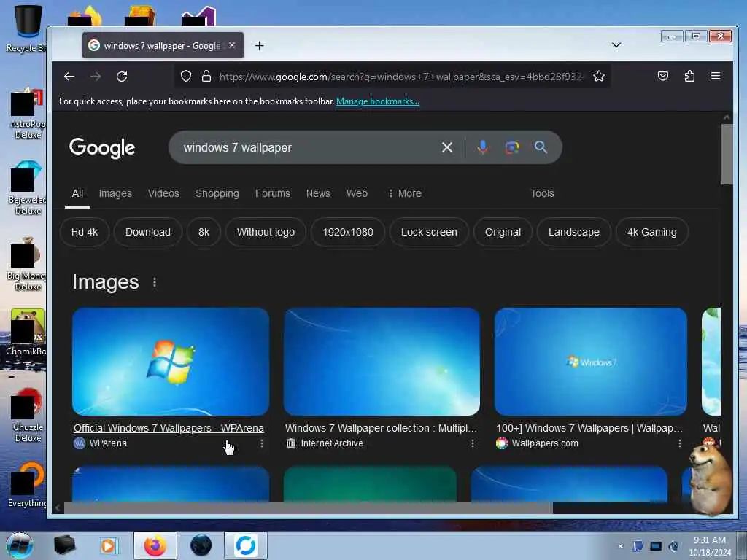Select the Everything desktop shortcut

click(x=27, y=485)
